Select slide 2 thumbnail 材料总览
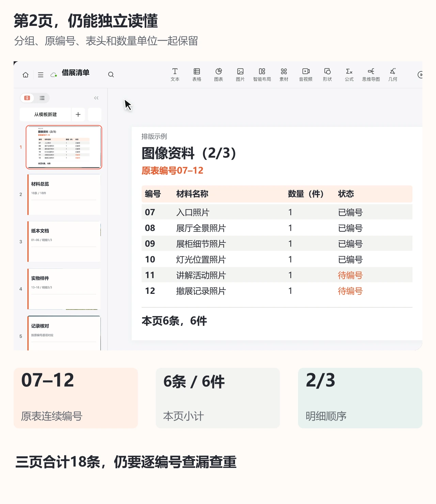This screenshot has width=436, height=504. pos(64,194)
